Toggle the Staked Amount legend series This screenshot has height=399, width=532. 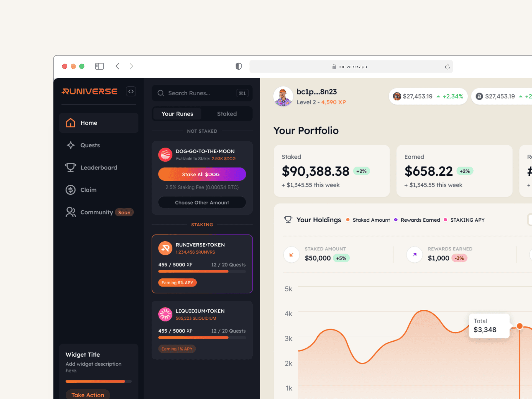368,220
